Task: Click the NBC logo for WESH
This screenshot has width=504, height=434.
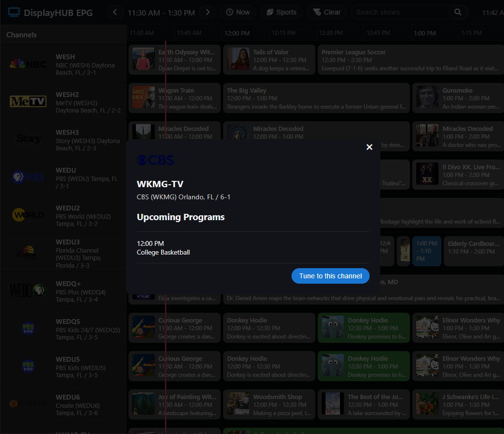Action: (x=28, y=64)
